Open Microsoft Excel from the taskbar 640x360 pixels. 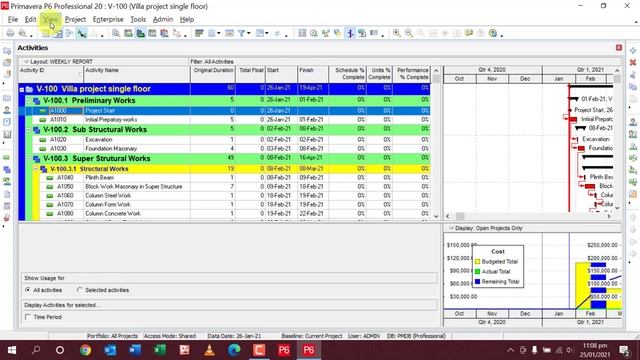coord(160,350)
